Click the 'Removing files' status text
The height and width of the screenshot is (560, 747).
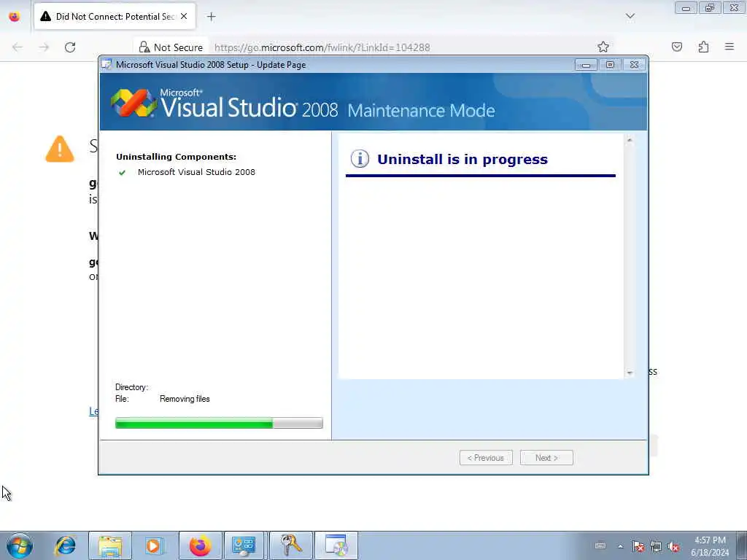[185, 399]
